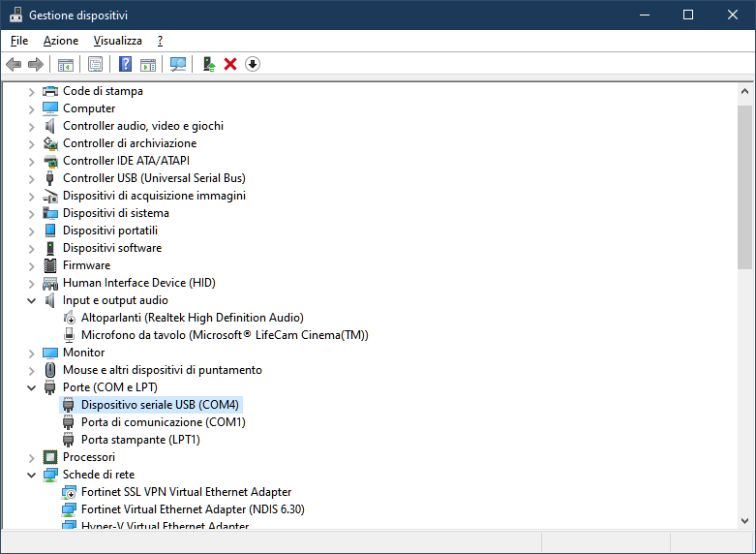Scan for hardware changes with the monitor-magnifier icon

point(178,64)
